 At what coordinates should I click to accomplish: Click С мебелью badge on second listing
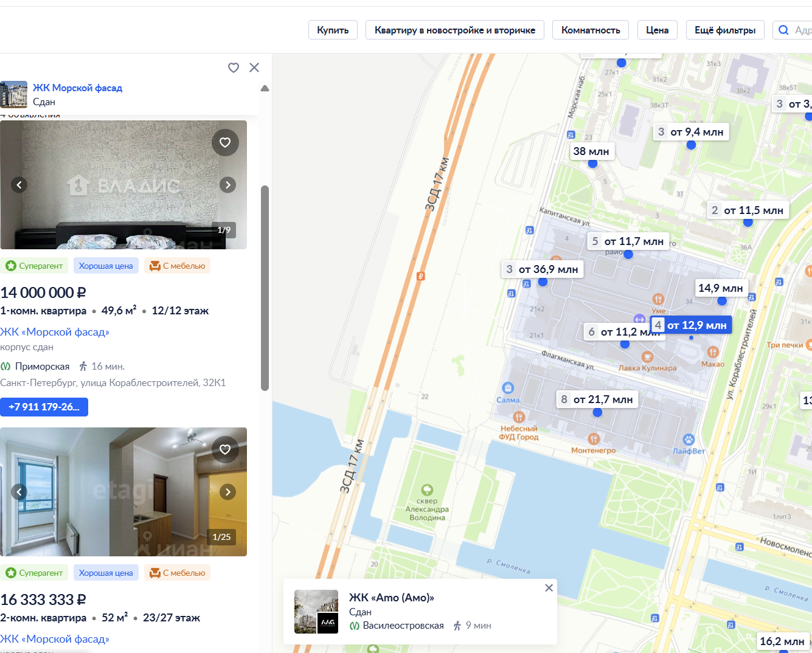(177, 573)
